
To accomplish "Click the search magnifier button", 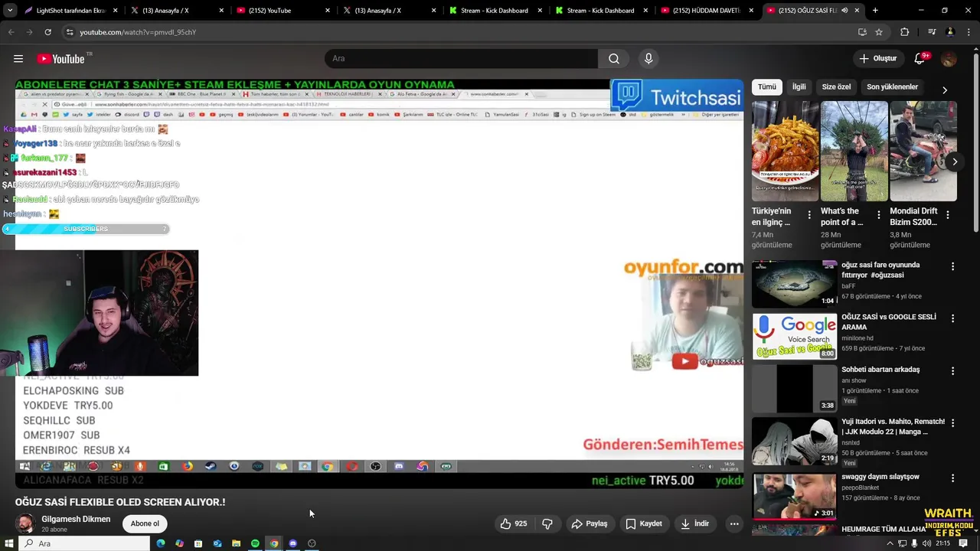I will tap(614, 59).
